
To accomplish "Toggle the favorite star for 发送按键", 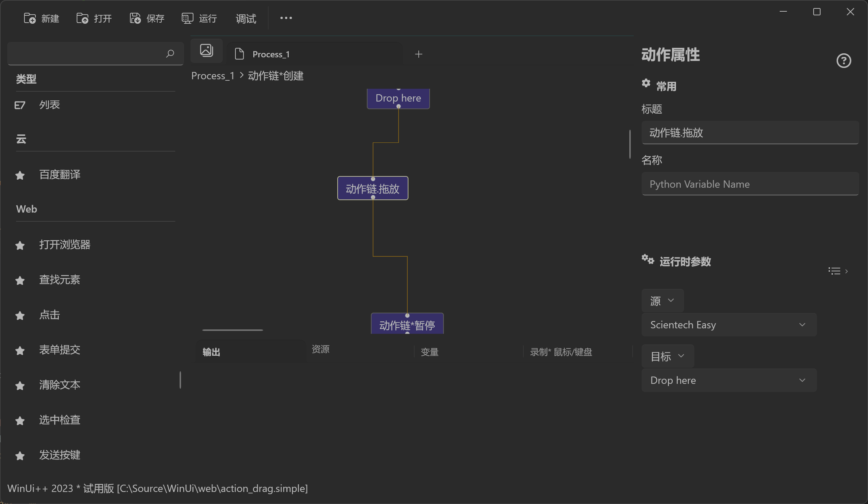I will pyautogui.click(x=20, y=455).
